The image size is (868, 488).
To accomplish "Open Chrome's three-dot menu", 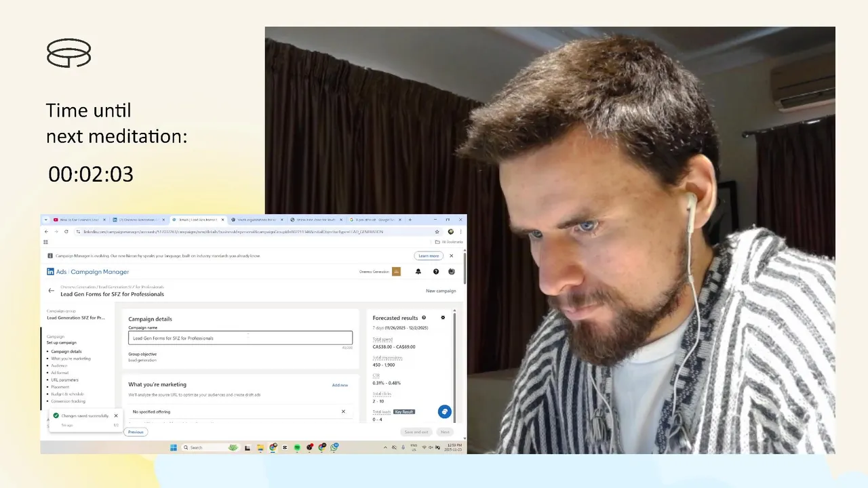I will (460, 231).
